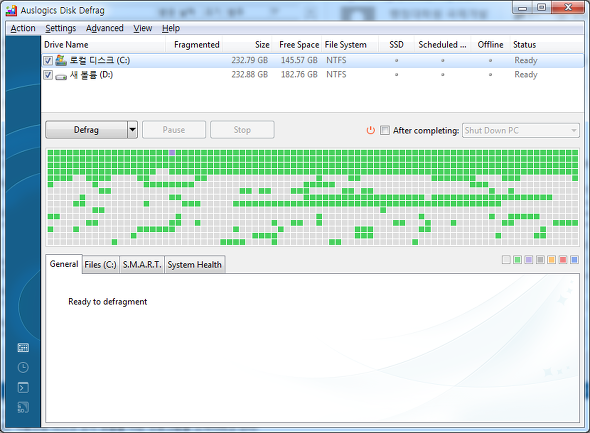This screenshot has width=590, height=433.
Task: Click the blue legend color swatch
Action: pos(574,260)
